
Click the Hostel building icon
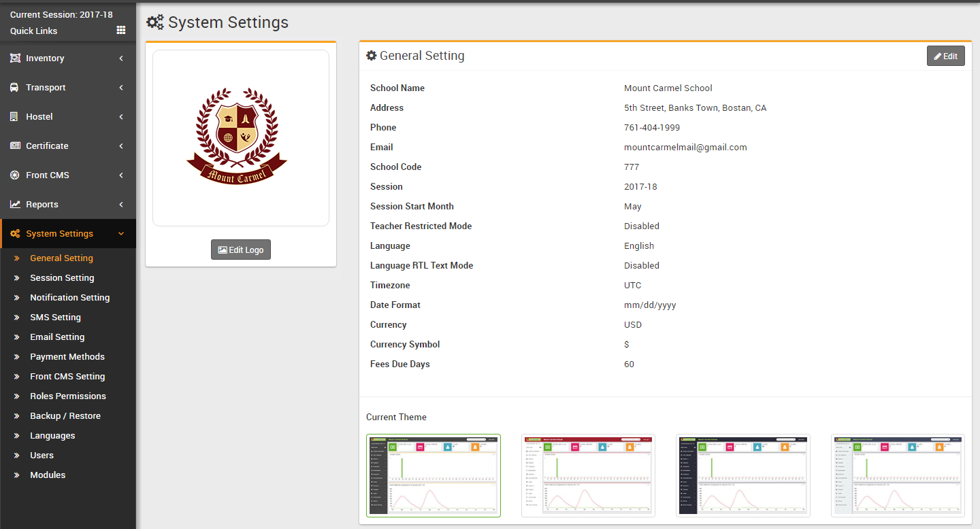coord(14,117)
